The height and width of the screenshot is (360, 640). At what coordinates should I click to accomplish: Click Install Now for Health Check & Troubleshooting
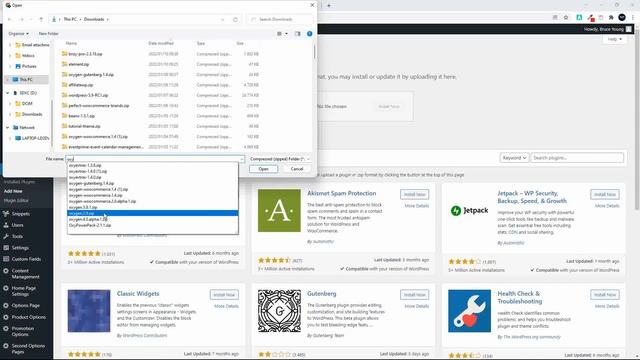point(604,295)
